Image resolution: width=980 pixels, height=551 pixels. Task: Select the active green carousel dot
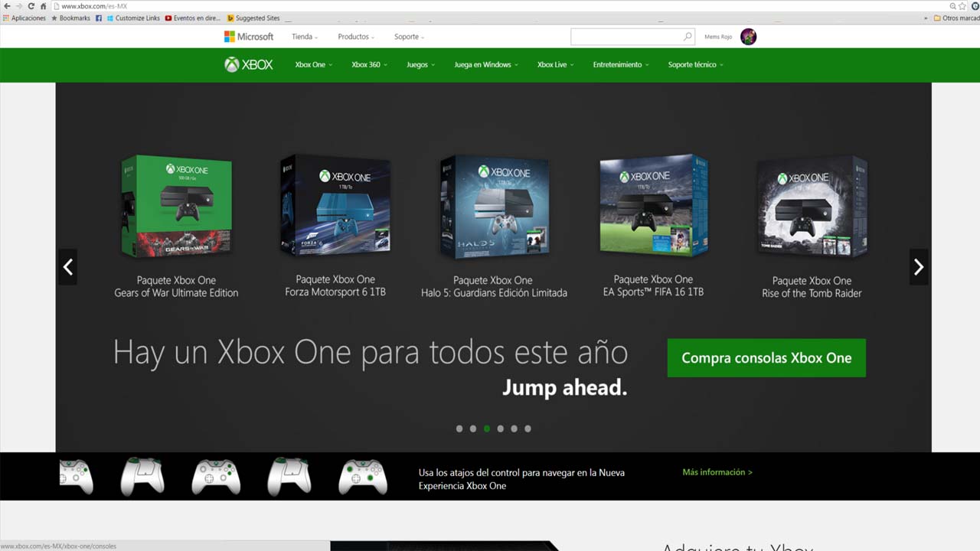click(487, 429)
